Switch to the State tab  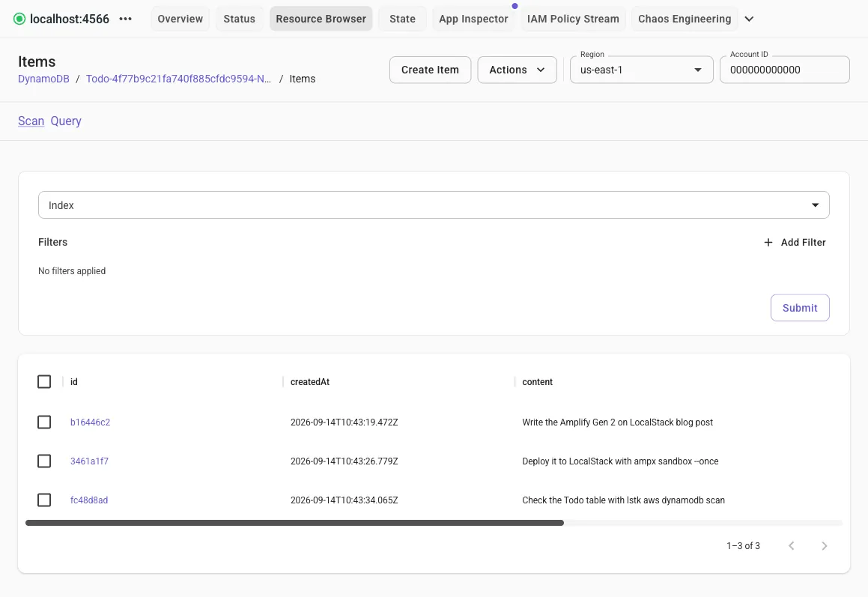pyautogui.click(x=402, y=19)
